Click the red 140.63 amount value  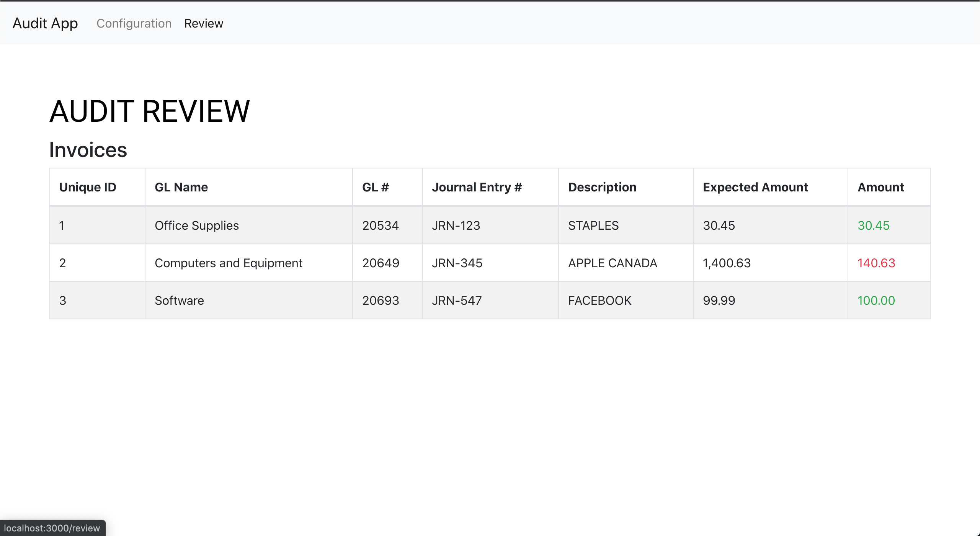point(876,263)
